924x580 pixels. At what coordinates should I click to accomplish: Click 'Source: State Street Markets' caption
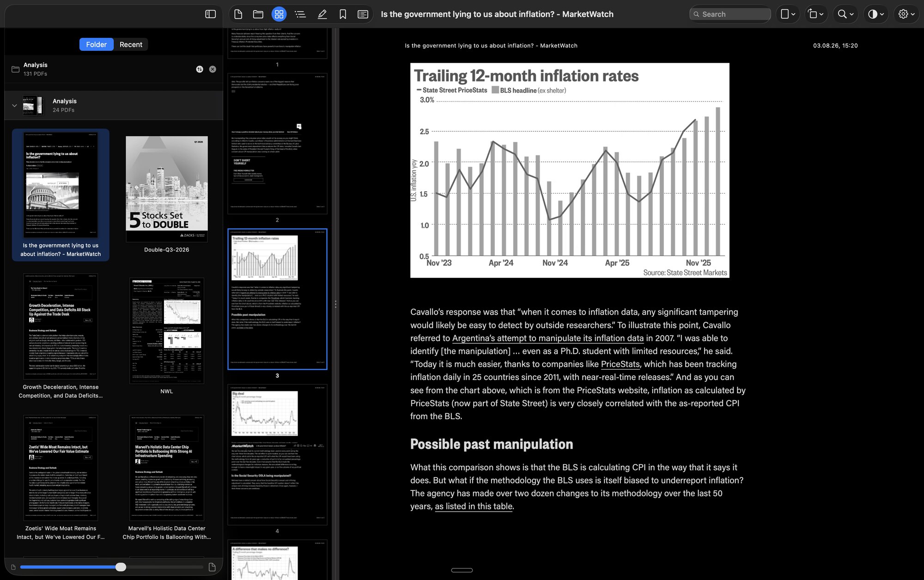coord(685,273)
